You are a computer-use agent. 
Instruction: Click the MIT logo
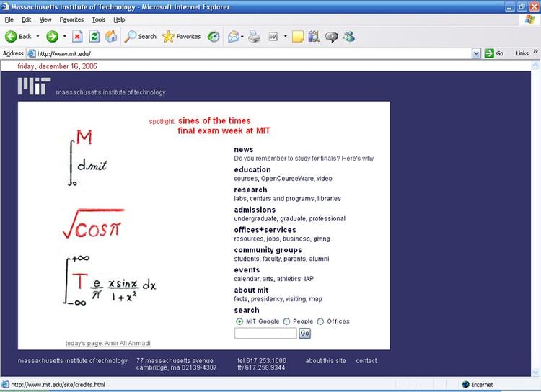click(x=34, y=86)
